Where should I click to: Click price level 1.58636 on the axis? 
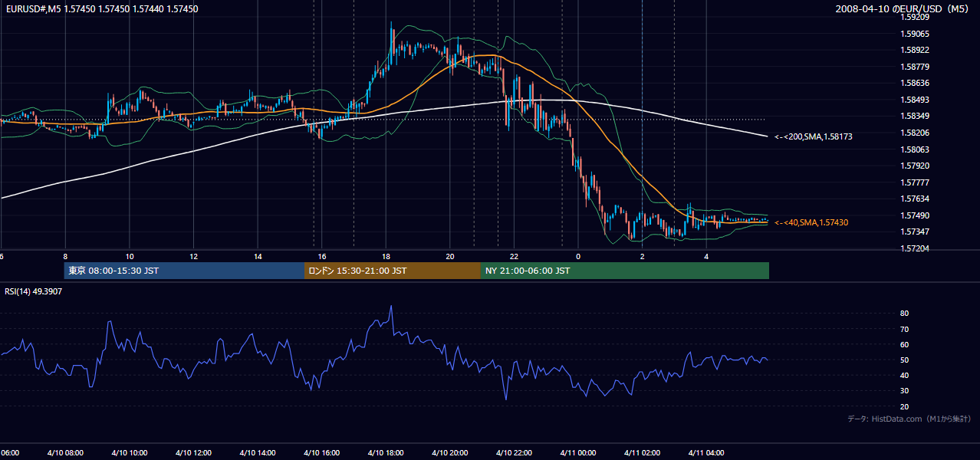[914, 83]
